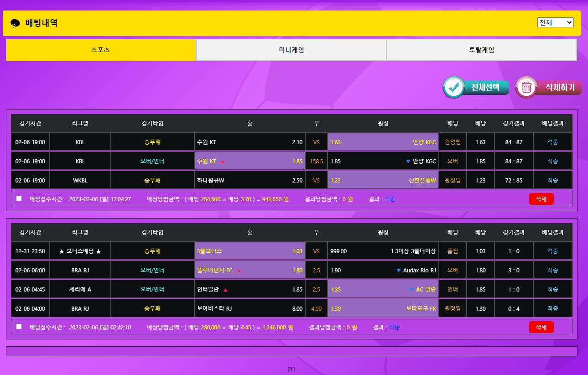This screenshot has width=588, height=375.
Task: Click the highlighted 3폴보너스 1.03 odds cell
Action: pyautogui.click(x=250, y=251)
